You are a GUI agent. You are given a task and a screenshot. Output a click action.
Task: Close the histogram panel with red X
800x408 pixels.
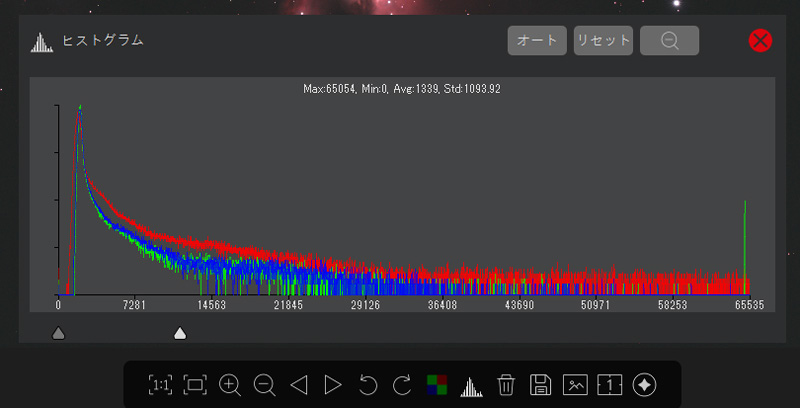(760, 41)
